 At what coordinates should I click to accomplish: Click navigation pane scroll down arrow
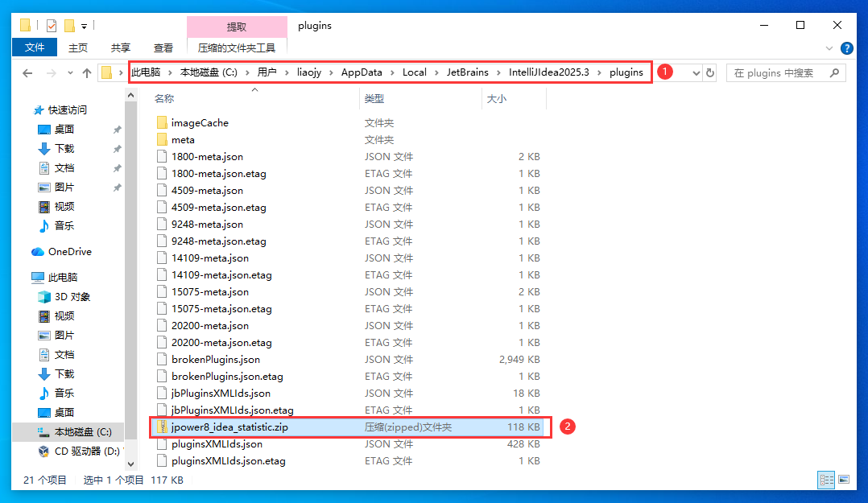point(130,464)
